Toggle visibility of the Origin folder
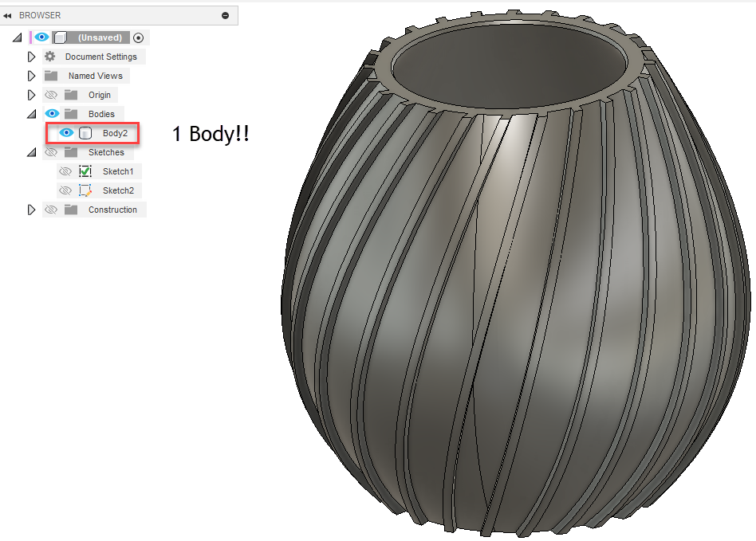Viewport: 756px width, 541px height. point(49,94)
